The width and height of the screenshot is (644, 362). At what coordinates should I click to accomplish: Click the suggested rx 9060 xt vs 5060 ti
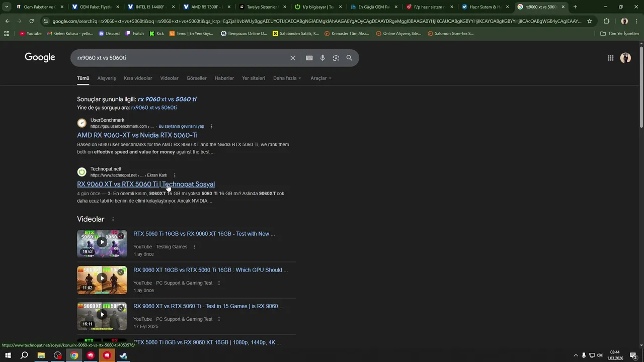click(x=167, y=99)
